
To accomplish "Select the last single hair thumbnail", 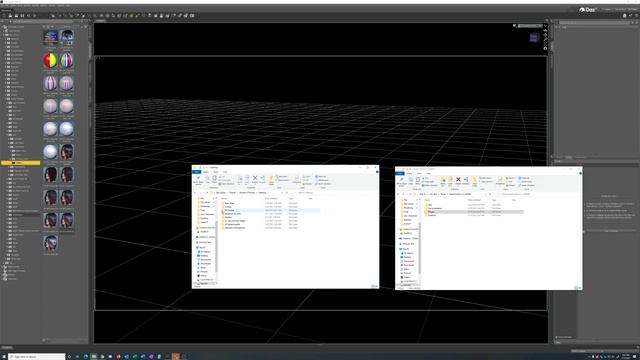I will (x=51, y=243).
